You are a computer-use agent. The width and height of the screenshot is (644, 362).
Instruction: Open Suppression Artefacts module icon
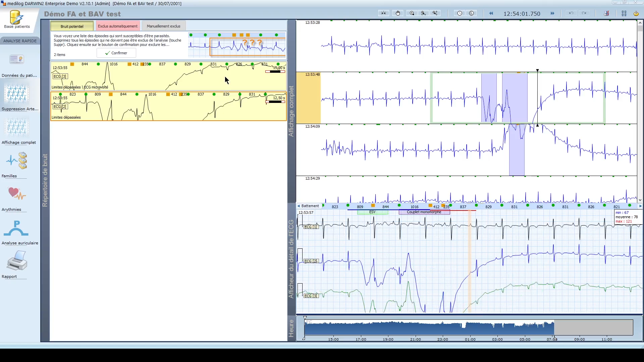click(x=17, y=94)
